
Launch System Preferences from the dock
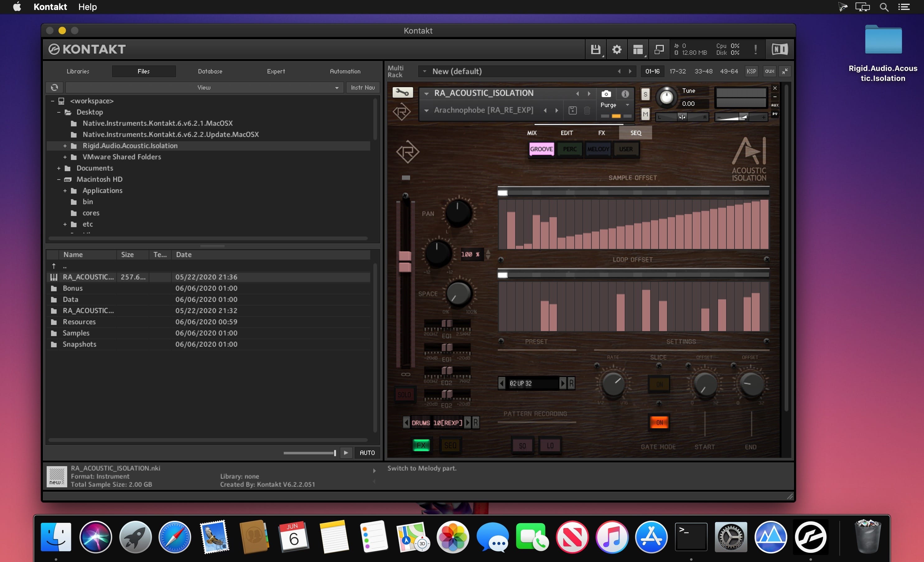click(731, 537)
